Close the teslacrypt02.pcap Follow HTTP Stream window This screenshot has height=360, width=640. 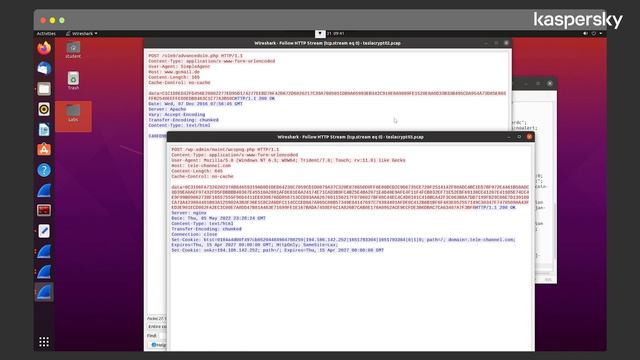[506, 43]
